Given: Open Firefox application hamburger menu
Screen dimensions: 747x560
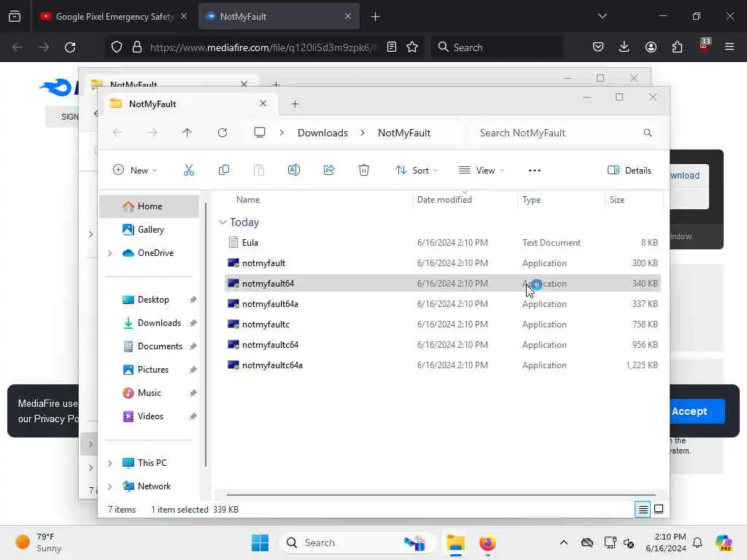Looking at the screenshot, I should pos(729,47).
